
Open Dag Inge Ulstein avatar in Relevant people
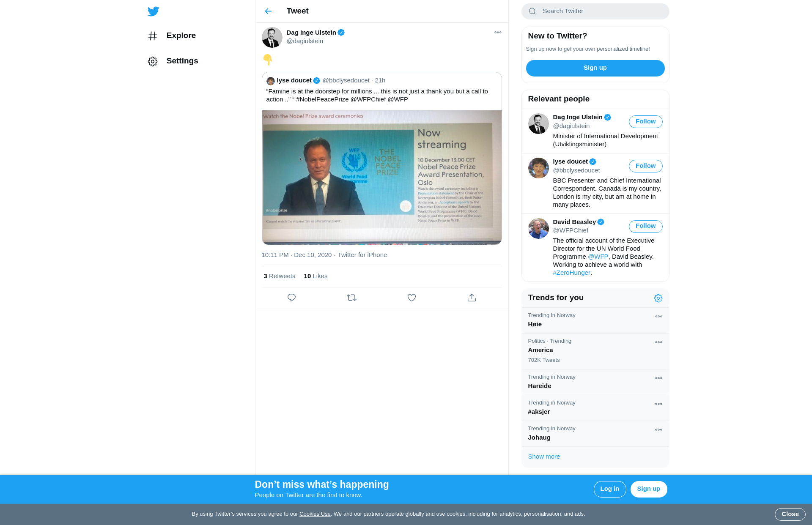coord(538,124)
